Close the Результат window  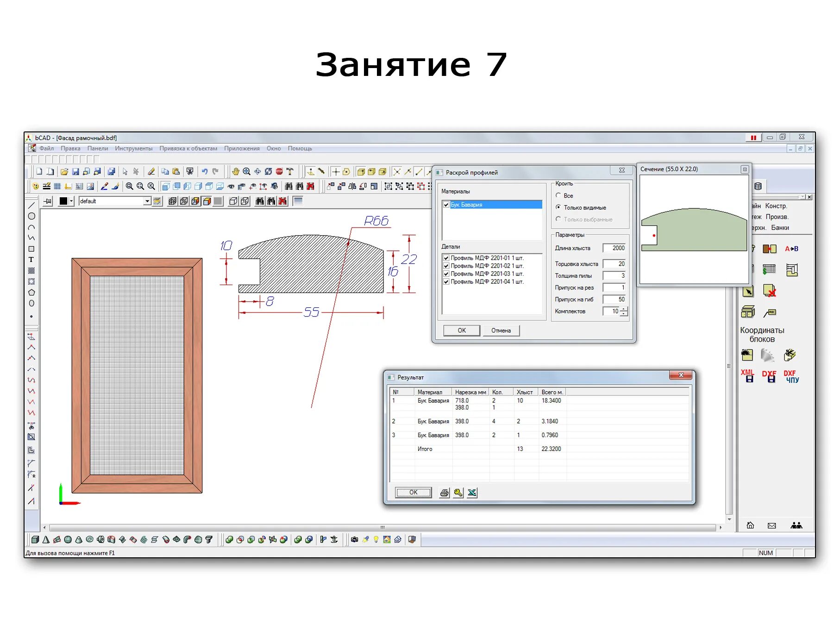click(x=681, y=375)
